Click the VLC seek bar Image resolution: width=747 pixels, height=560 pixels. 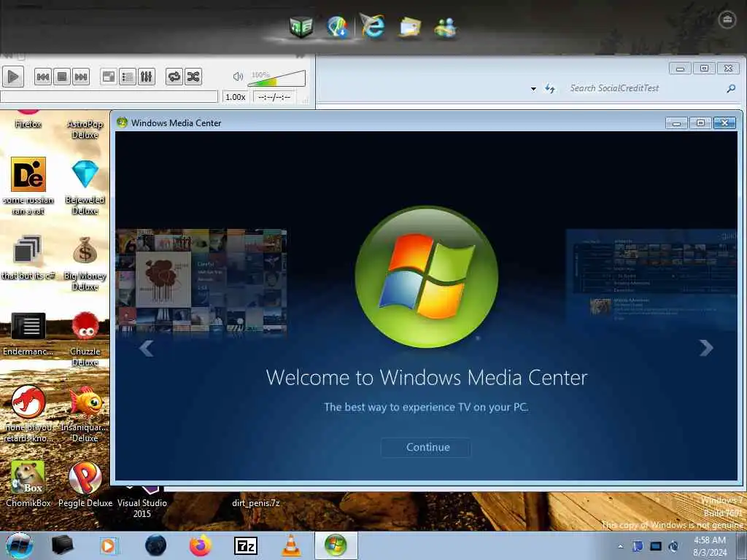point(109,97)
